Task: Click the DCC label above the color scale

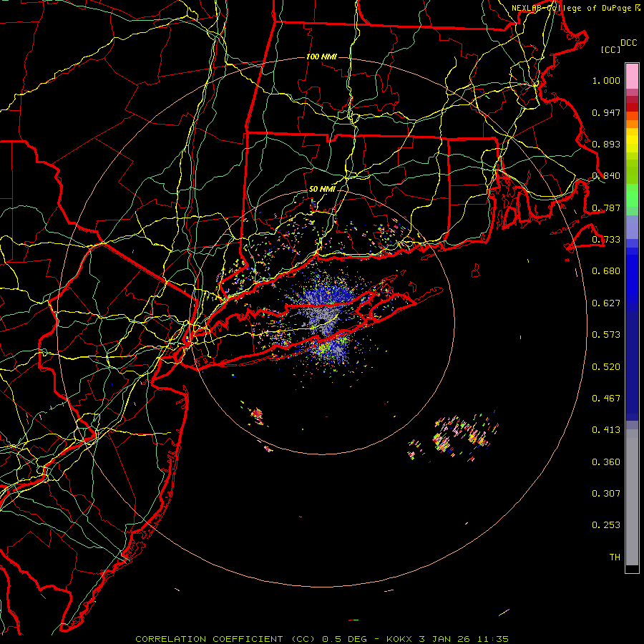Action: point(628,43)
